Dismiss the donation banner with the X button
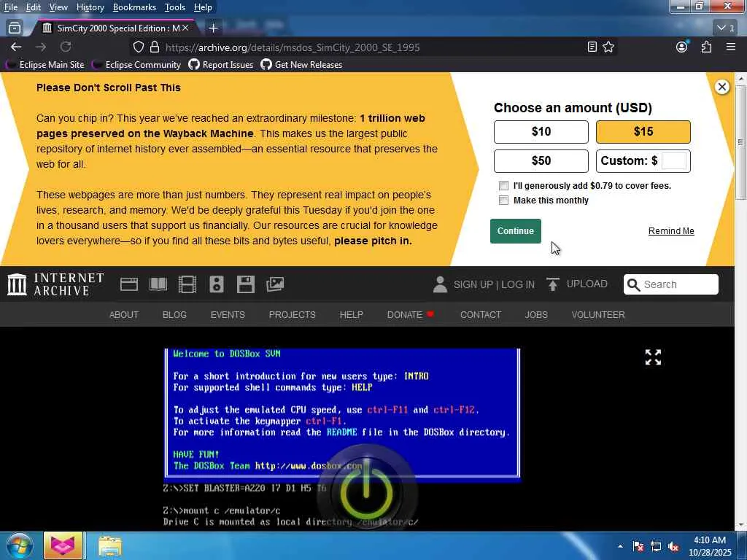Viewport: 747px width, 560px height. point(721,87)
